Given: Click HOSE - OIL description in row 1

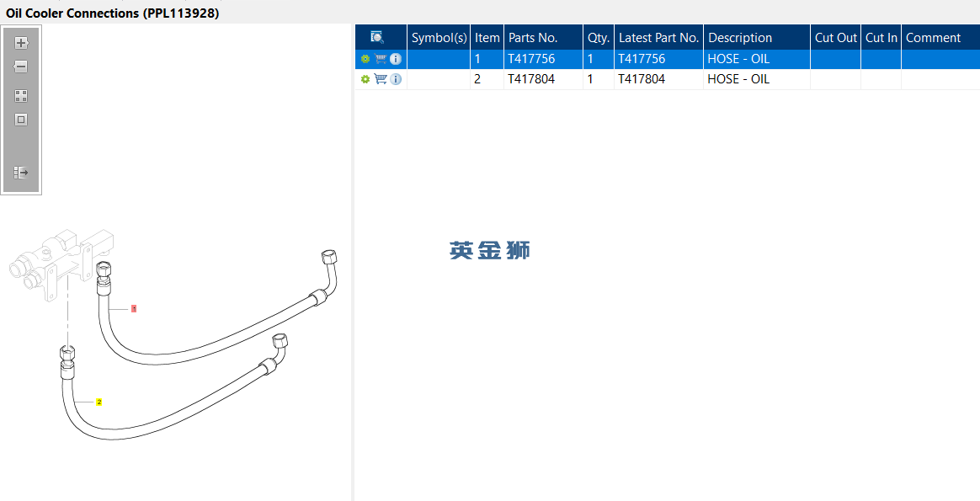Looking at the screenshot, I should pos(738,59).
